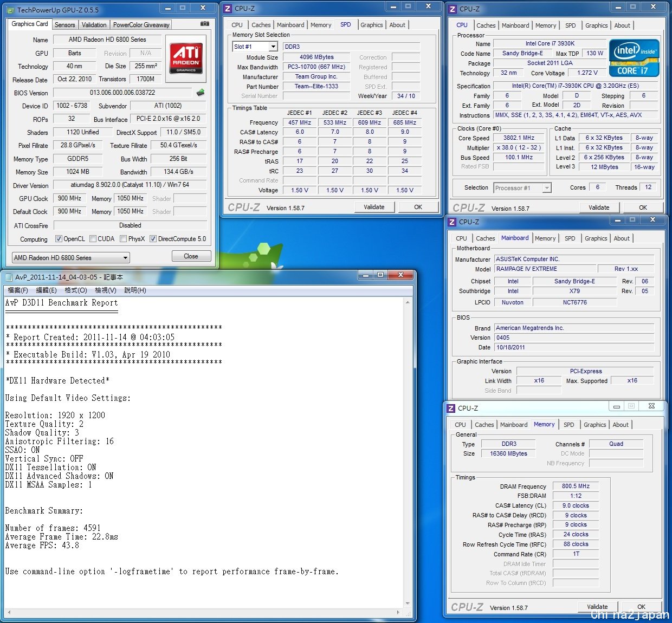Click the BIOS save icon next to BIOS Version
This screenshot has width=672, height=623.
(x=201, y=93)
